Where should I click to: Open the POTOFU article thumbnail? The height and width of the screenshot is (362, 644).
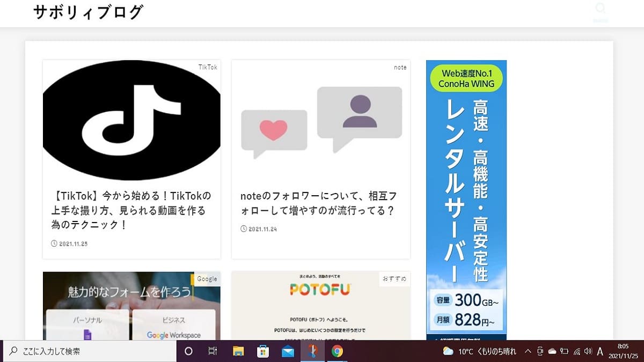320,306
